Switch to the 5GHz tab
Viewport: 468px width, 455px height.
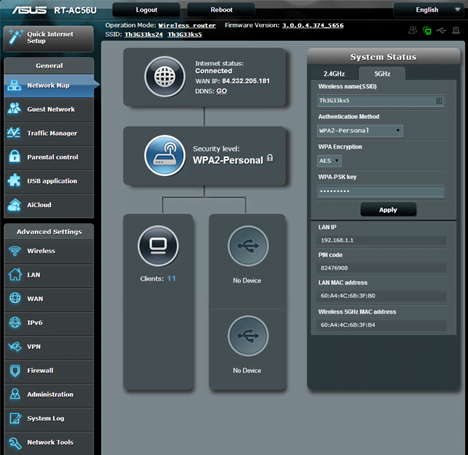[x=382, y=74]
